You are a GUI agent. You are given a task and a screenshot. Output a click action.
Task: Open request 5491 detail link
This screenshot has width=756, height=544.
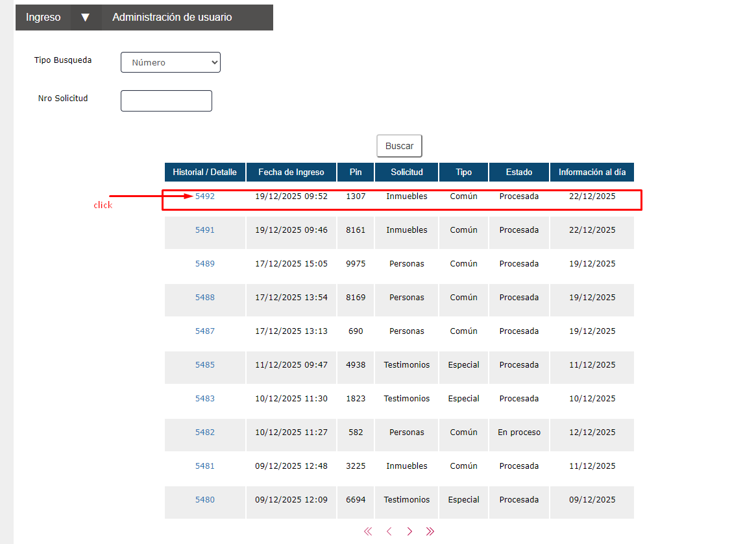[x=205, y=230]
